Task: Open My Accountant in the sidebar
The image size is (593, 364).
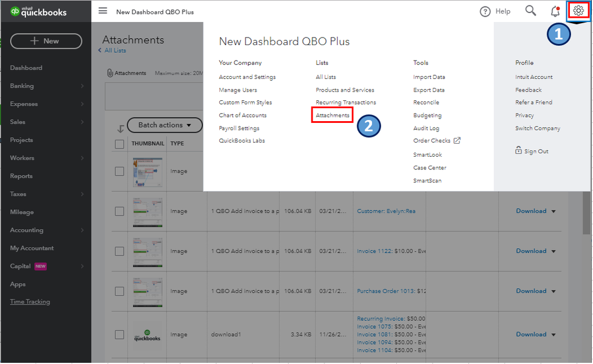Action: click(x=31, y=248)
